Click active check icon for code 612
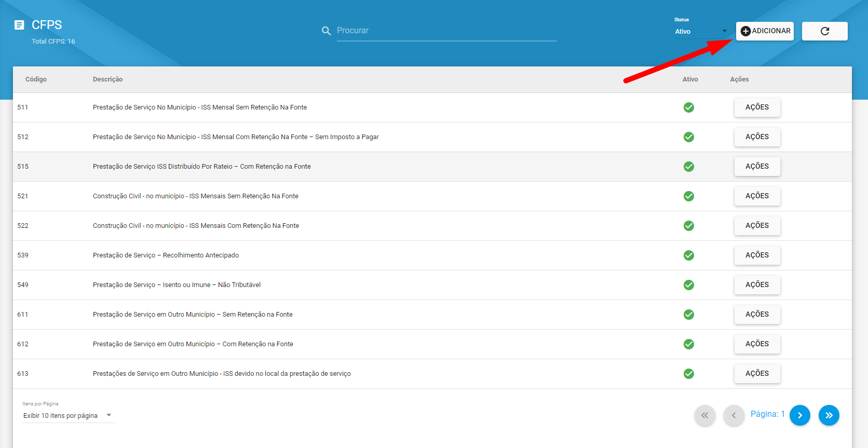Image resolution: width=868 pixels, height=448 pixels. [689, 344]
